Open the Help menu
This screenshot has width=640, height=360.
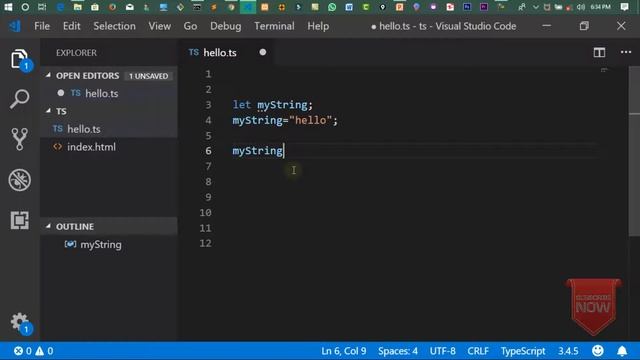tap(318, 26)
